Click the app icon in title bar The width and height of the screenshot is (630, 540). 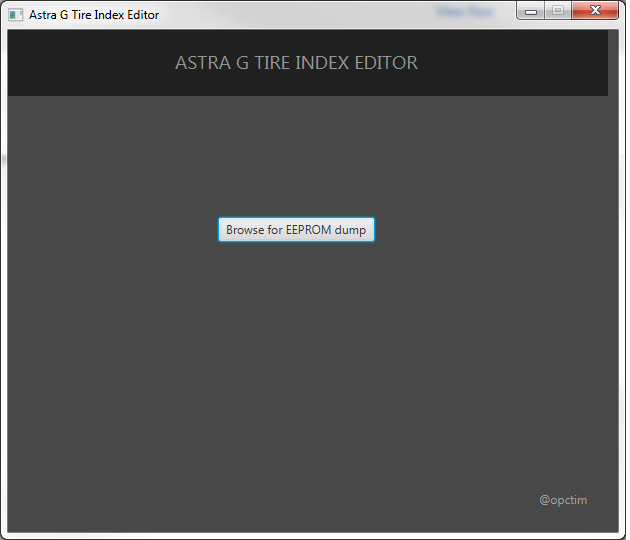15,15
